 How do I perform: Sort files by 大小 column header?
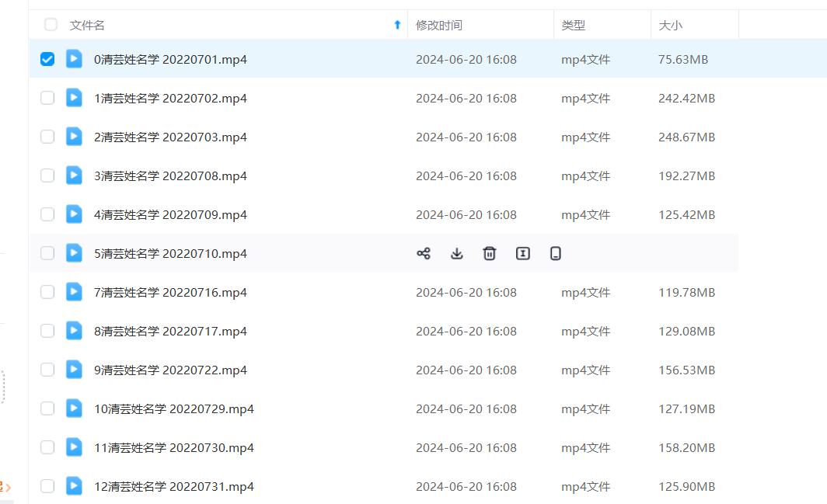pyautogui.click(x=670, y=25)
